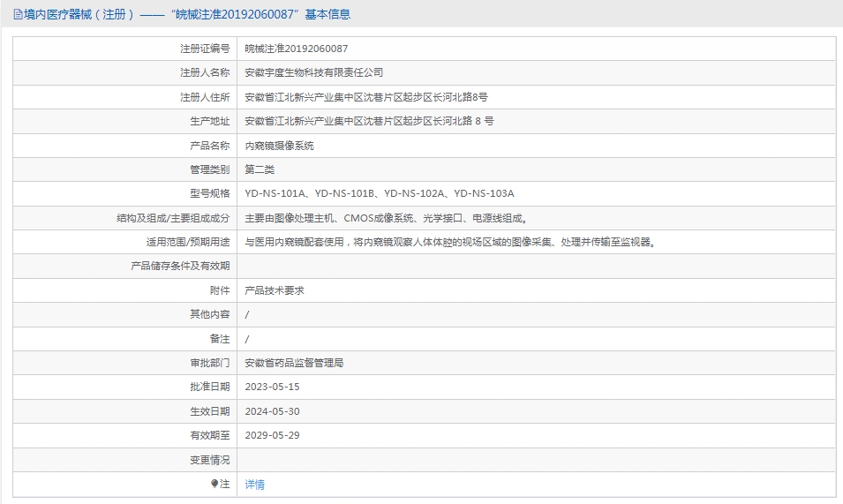Click the 备注 label

[220, 339]
